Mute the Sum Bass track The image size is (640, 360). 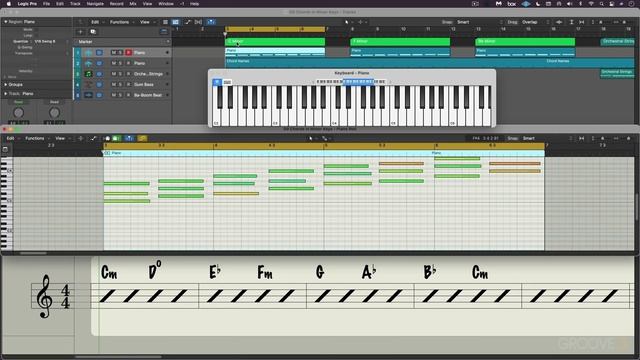(113, 84)
